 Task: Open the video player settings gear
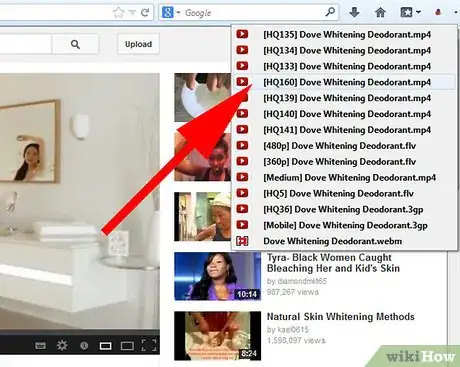62,346
